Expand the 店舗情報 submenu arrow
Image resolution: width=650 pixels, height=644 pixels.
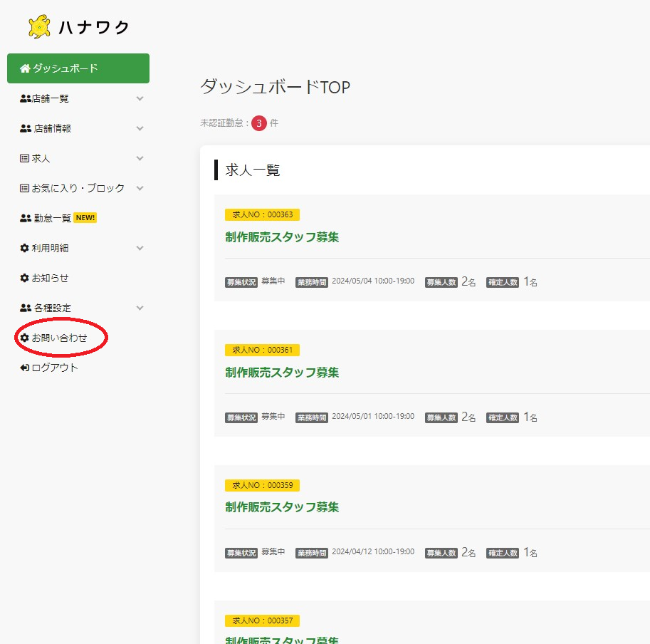click(x=140, y=128)
